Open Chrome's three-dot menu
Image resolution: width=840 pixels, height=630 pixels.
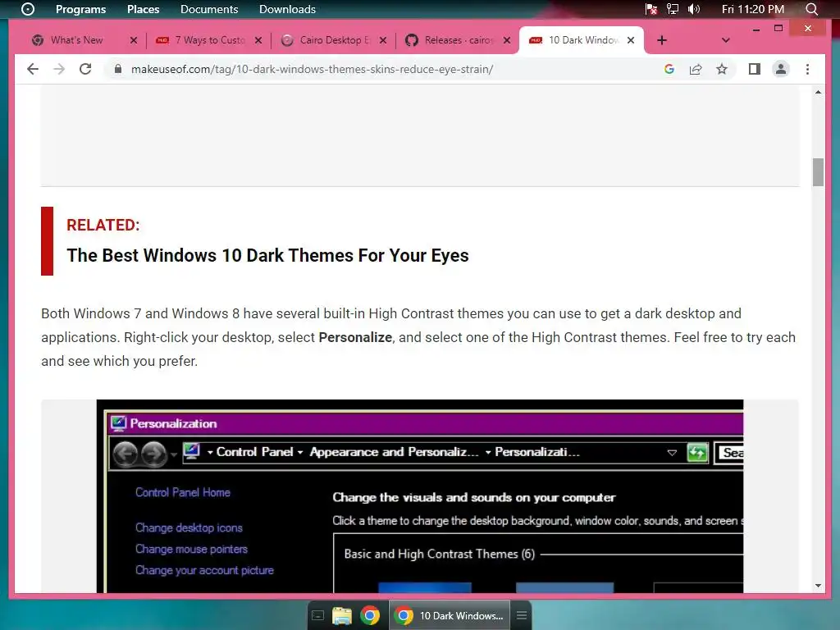pos(807,69)
